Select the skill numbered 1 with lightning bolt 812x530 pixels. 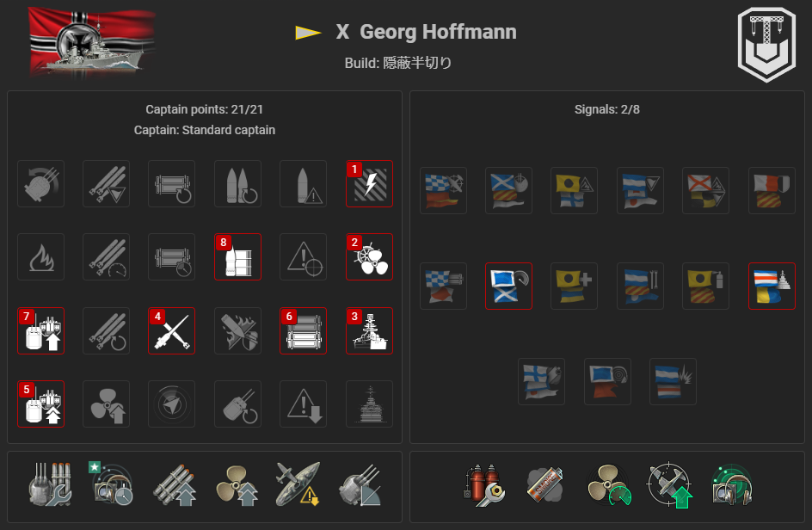[x=369, y=184]
